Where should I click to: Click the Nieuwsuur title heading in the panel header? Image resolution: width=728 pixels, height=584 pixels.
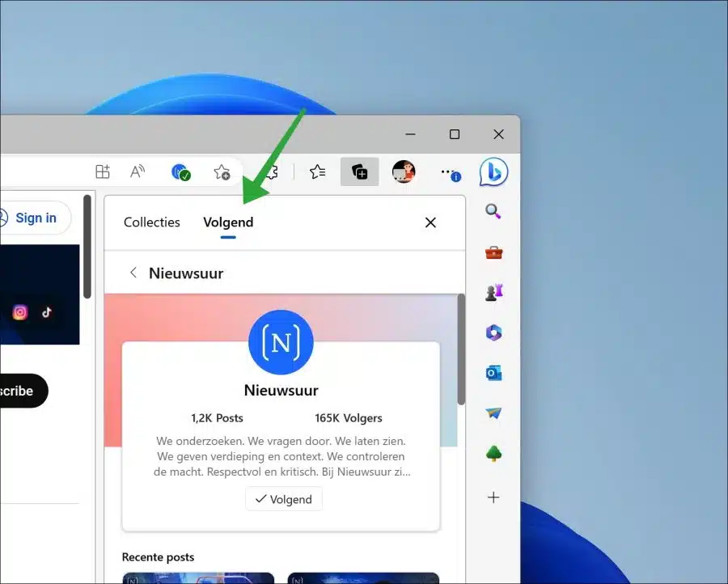(186, 273)
